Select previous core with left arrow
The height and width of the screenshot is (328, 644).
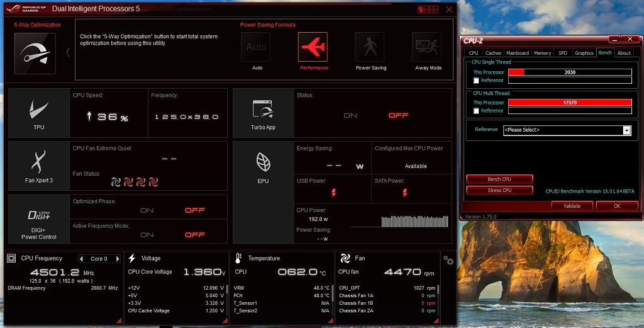[x=81, y=259]
